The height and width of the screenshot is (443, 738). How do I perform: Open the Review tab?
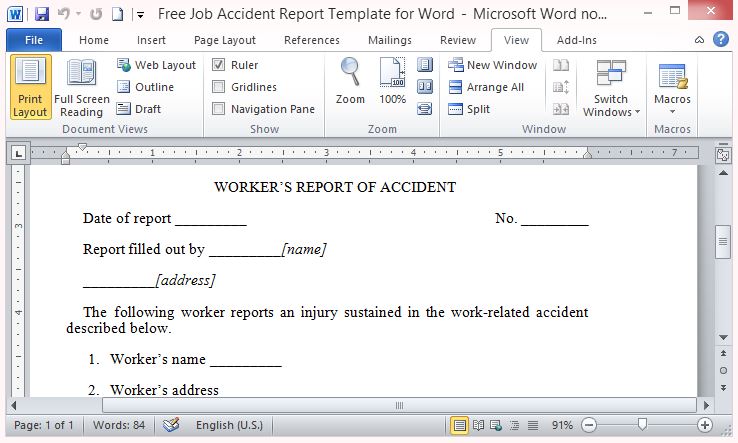coord(457,40)
